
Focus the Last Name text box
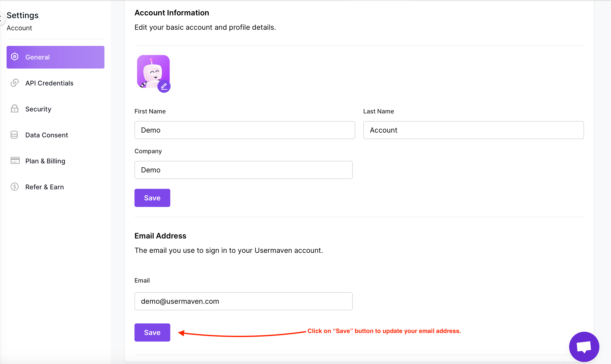473,130
